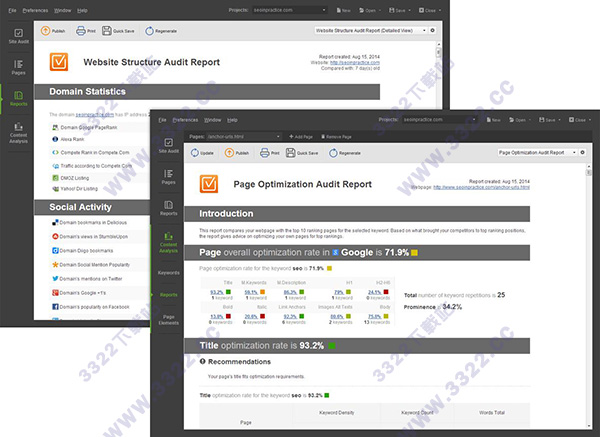Select the lower Reports item under Content Analysis
Screen dimensions: 600x437
[x=168, y=295]
